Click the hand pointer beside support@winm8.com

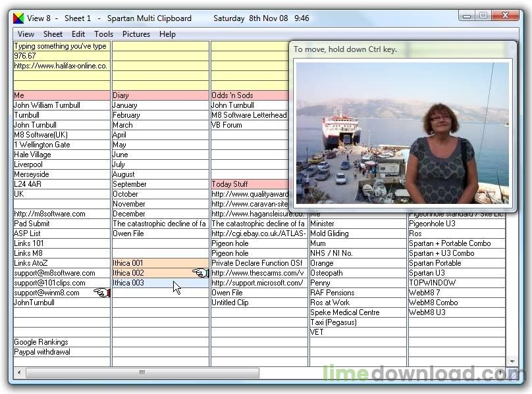[100, 292]
